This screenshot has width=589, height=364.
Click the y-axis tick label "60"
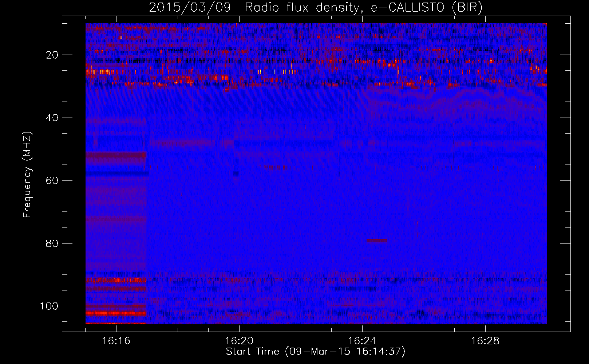(x=52, y=181)
